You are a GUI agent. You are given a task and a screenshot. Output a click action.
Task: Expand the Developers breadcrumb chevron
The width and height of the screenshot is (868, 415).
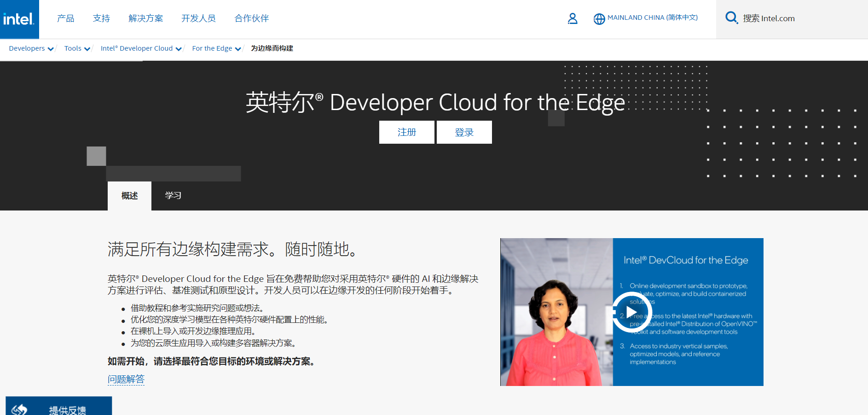[x=51, y=49]
